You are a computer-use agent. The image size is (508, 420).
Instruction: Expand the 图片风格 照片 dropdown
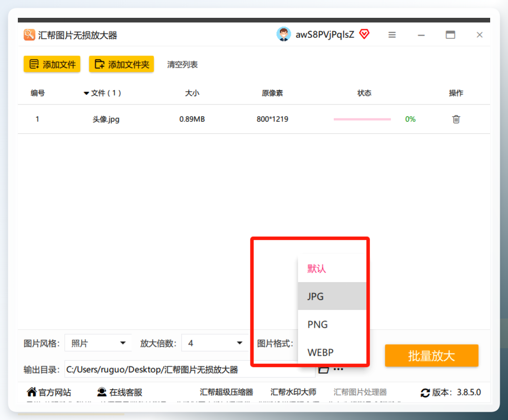[98, 343]
